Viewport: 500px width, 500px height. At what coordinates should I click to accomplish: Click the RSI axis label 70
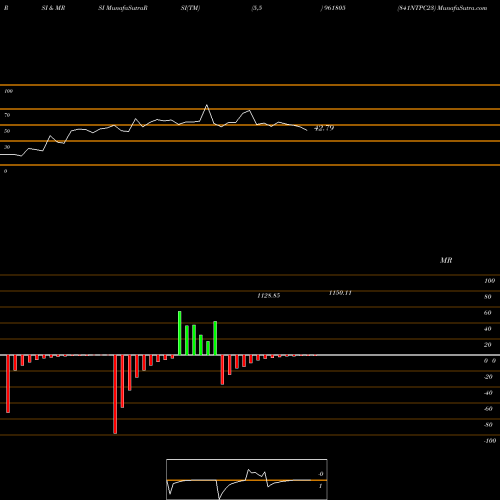click(x=7, y=115)
